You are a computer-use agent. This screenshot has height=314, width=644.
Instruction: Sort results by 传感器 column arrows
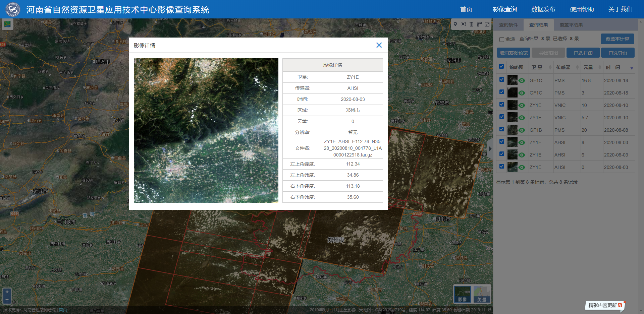577,67
